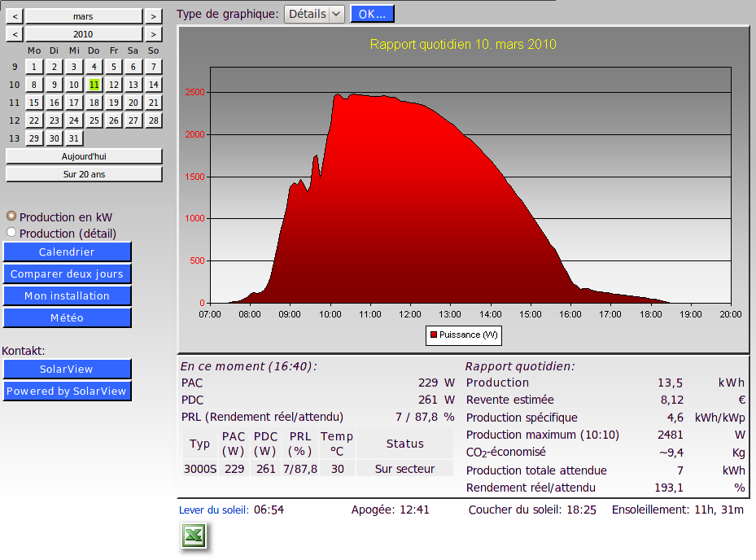756x560 pixels.
Task: Click Powered by SolarView link
Action: (67, 392)
